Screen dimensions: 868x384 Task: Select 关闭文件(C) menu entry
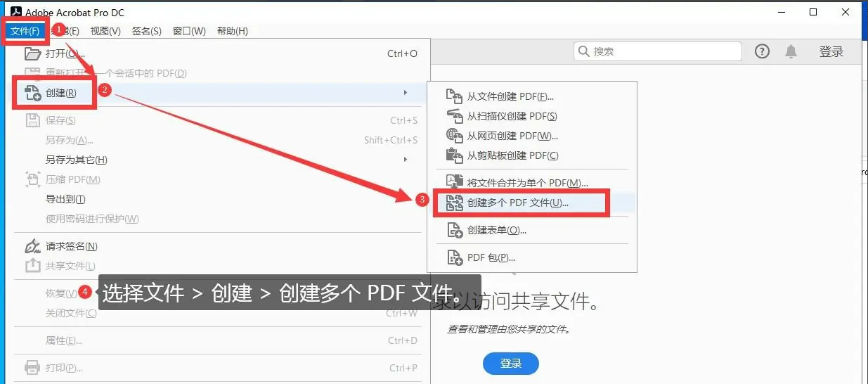(71, 313)
